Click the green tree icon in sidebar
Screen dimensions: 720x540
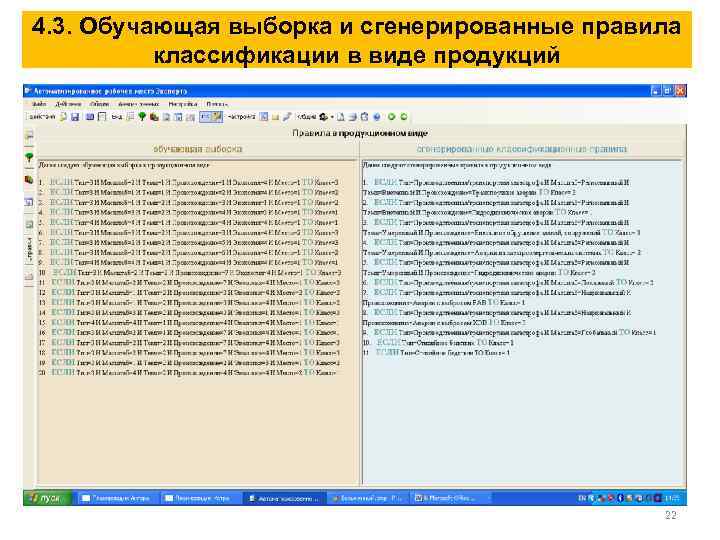tap(29, 158)
